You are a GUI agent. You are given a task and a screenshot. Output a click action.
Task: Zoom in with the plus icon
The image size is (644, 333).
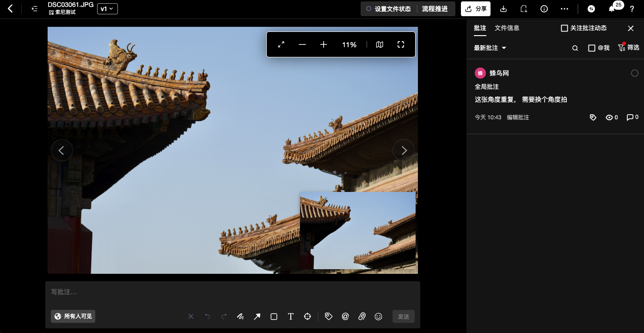click(x=324, y=44)
